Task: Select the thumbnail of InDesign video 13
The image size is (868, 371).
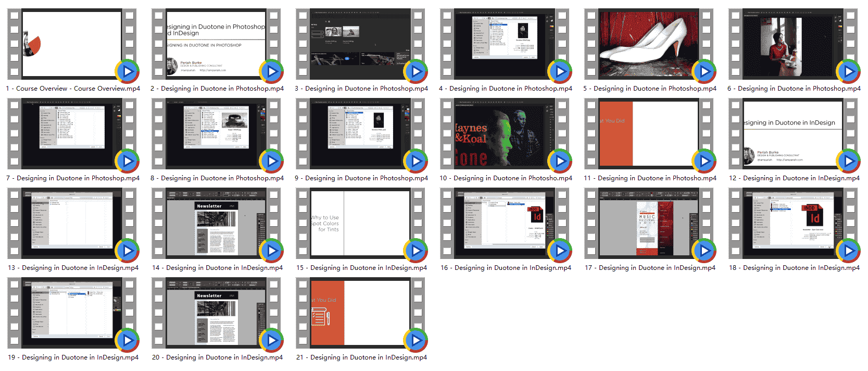Action: pyautogui.click(x=72, y=223)
